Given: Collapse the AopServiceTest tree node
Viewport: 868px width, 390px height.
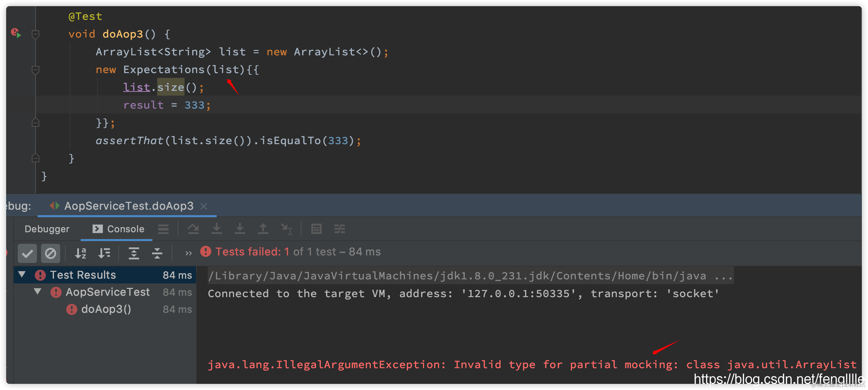Looking at the screenshot, I should (38, 292).
